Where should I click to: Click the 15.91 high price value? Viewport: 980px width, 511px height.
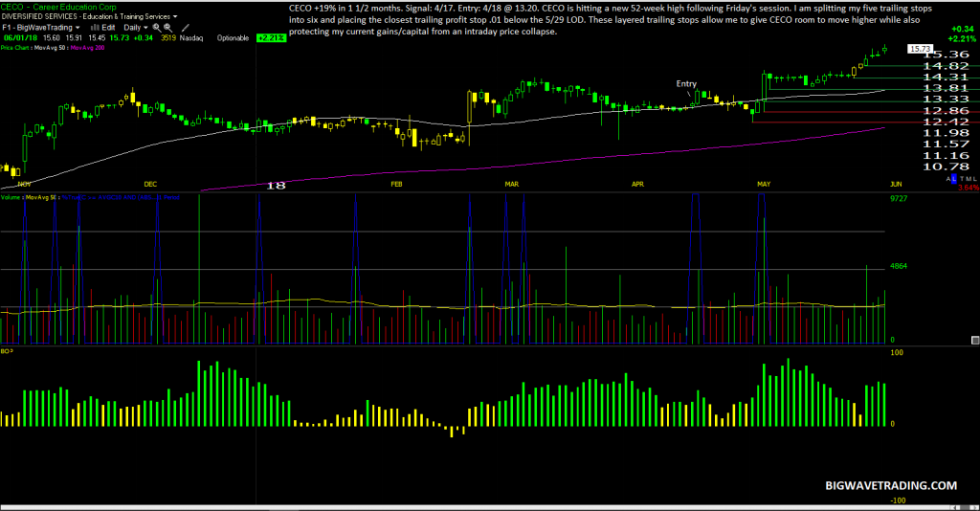[x=74, y=38]
